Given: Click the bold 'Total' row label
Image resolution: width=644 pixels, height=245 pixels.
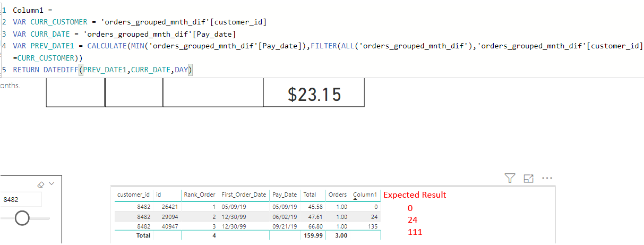Looking at the screenshot, I should click(143, 235).
